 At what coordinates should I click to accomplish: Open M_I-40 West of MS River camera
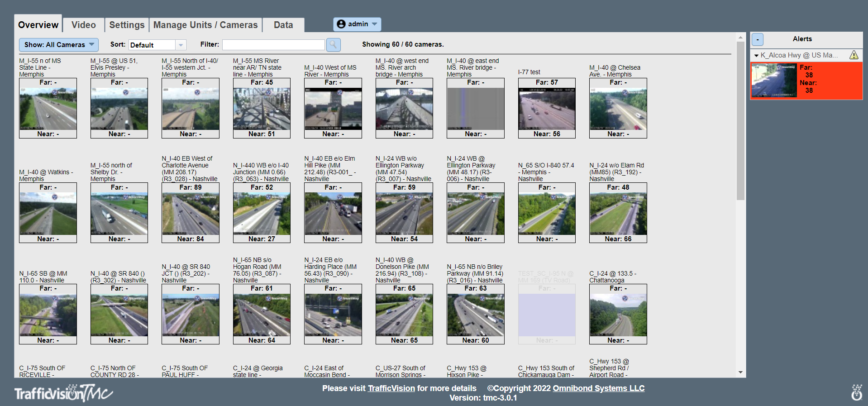click(333, 108)
